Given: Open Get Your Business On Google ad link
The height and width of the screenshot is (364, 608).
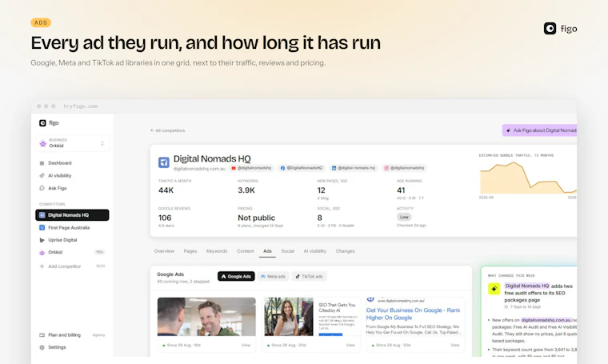Looking at the screenshot, I should click(413, 314).
